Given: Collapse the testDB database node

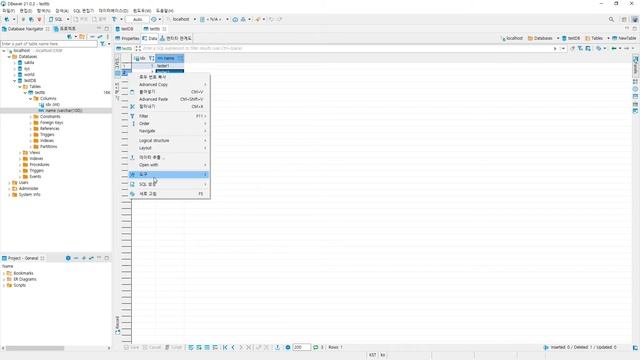Looking at the screenshot, I should point(15,81).
